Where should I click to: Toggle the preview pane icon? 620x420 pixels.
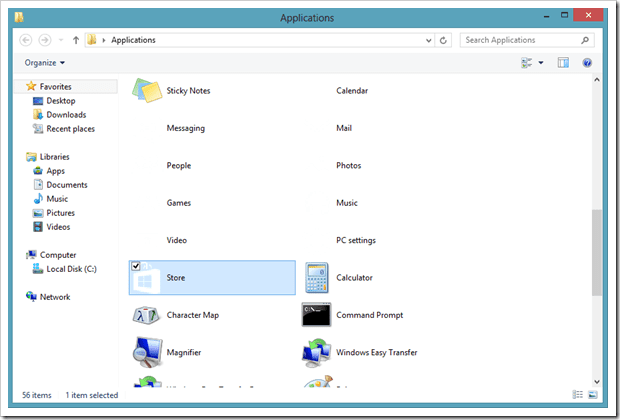tap(563, 62)
